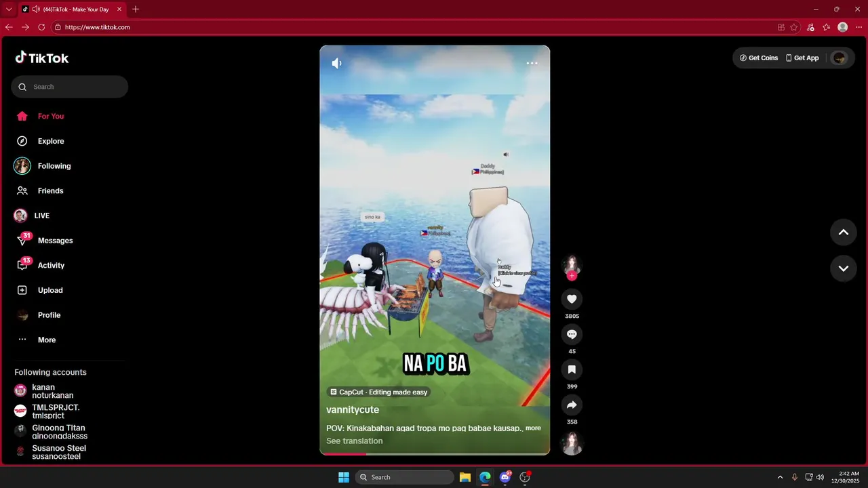Follow creator with the red plus button
The height and width of the screenshot is (488, 868).
(x=572, y=276)
